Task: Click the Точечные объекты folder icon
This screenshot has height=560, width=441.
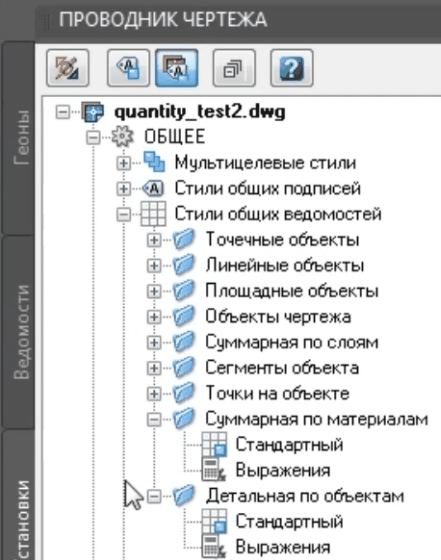Action: click(x=184, y=239)
